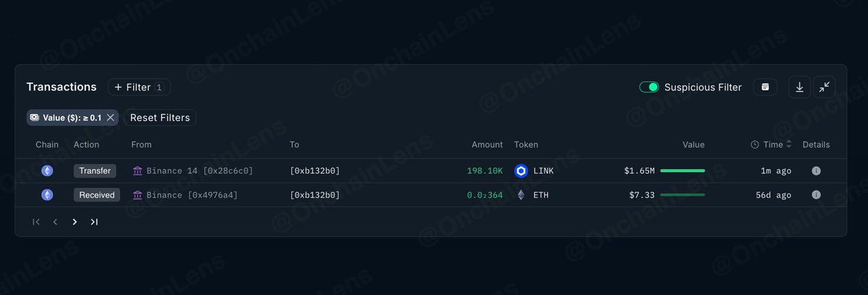This screenshot has width=868, height=295.
Task: Open details info icon for ETH row
Action: pyautogui.click(x=816, y=195)
